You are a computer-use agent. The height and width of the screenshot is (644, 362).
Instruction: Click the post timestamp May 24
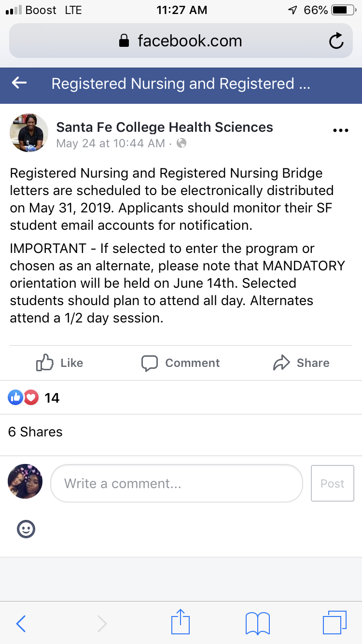[x=111, y=143]
